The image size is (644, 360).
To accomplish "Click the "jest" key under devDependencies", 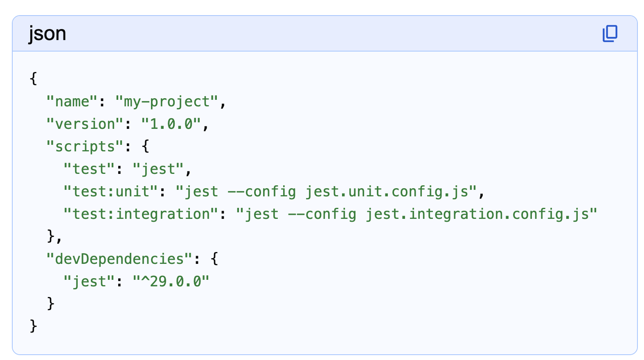I will tap(89, 281).
